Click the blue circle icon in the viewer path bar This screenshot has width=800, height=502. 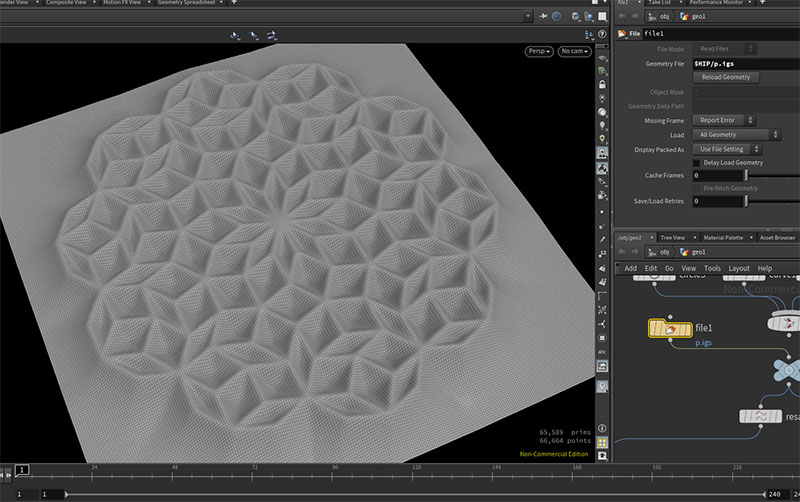click(x=557, y=16)
